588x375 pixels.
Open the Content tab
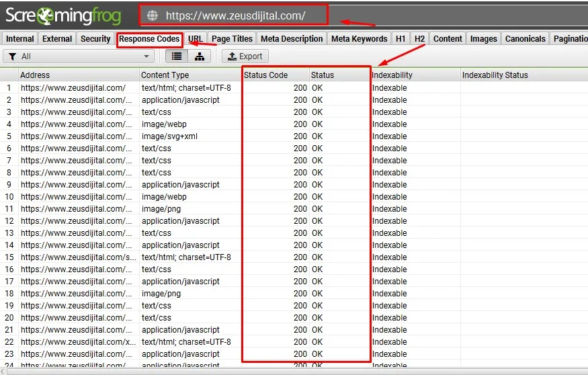(x=448, y=38)
